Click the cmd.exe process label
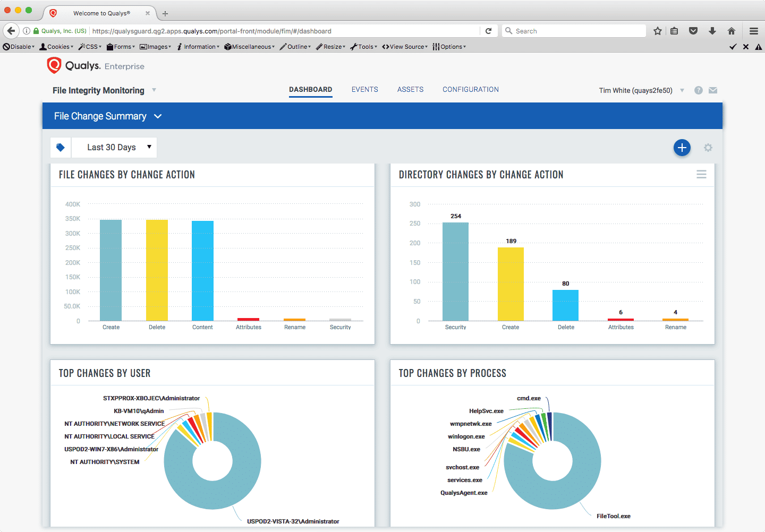 [x=529, y=398]
